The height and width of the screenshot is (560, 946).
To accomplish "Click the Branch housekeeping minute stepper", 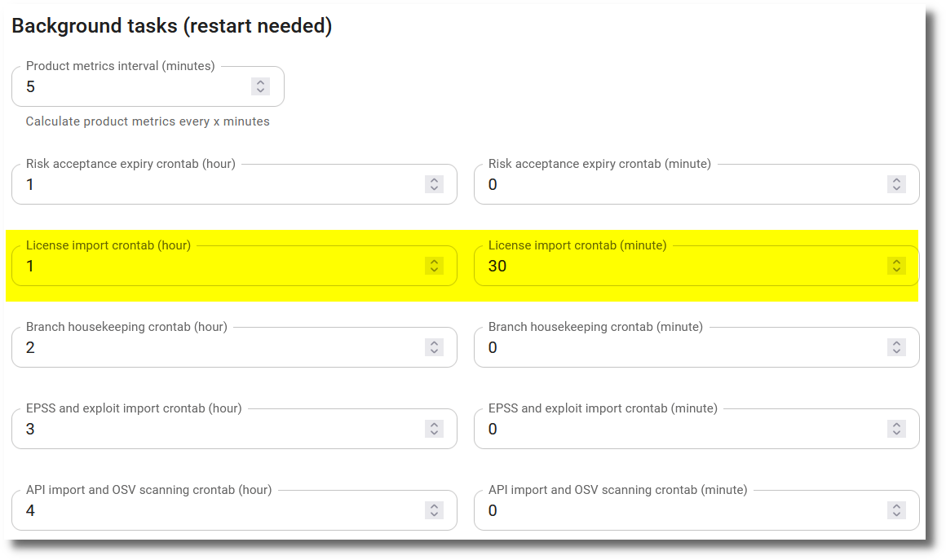I will click(895, 346).
